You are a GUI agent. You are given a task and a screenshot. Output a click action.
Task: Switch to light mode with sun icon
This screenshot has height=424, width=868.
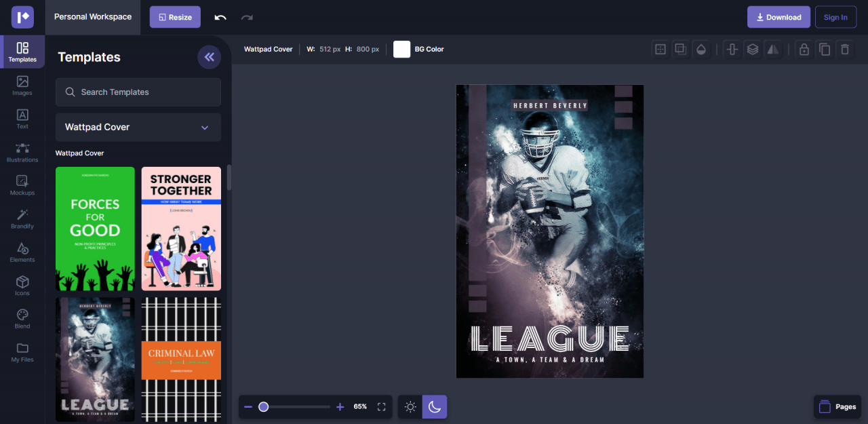410,407
